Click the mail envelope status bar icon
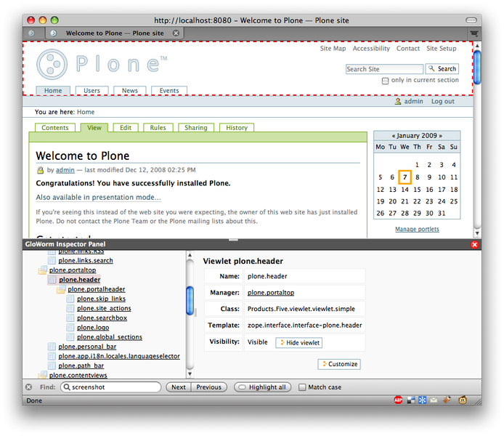Viewport: 504px width, 436px height. click(x=434, y=400)
